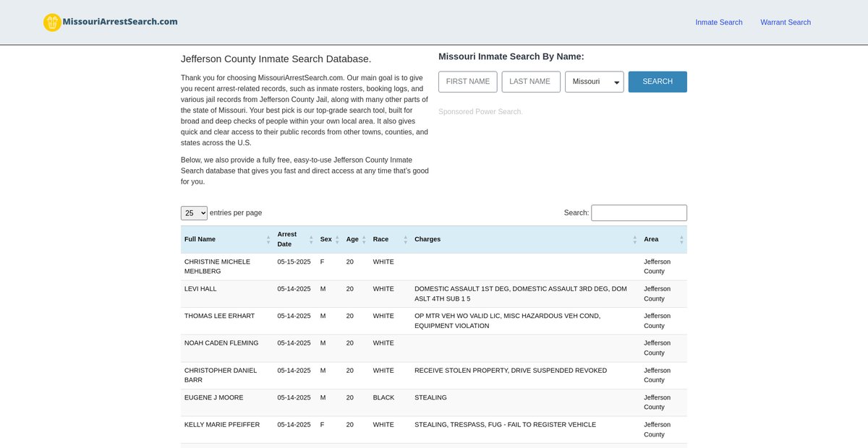The width and height of the screenshot is (868, 448).
Task: Click the MissouriArrestSearch.com logo icon
Action: pos(52,22)
